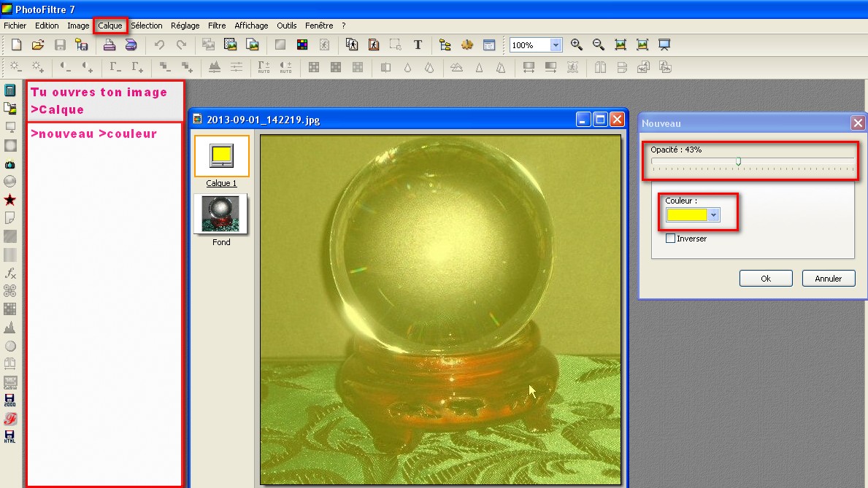Screen dimensions: 868x488
Task: Click the disk icon labeled 2000
Action: point(10,400)
